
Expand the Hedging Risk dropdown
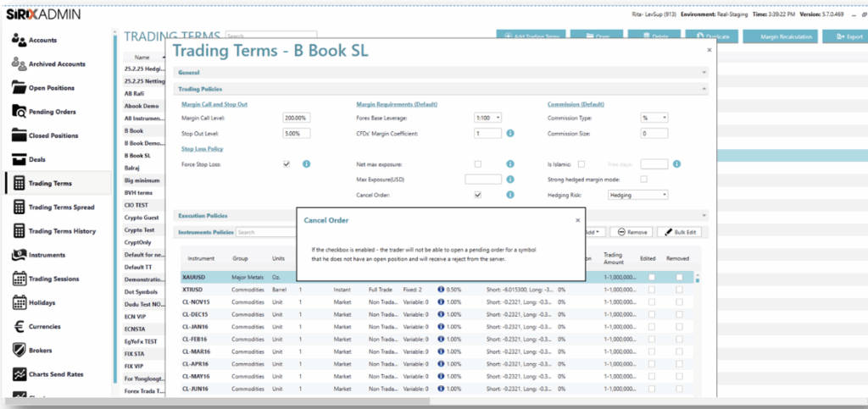pyautogui.click(x=638, y=195)
